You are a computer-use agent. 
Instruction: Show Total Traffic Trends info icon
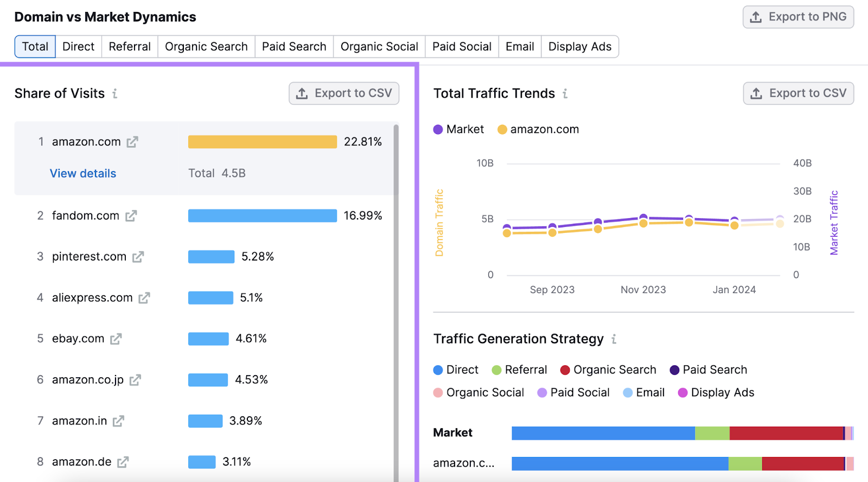[565, 93]
